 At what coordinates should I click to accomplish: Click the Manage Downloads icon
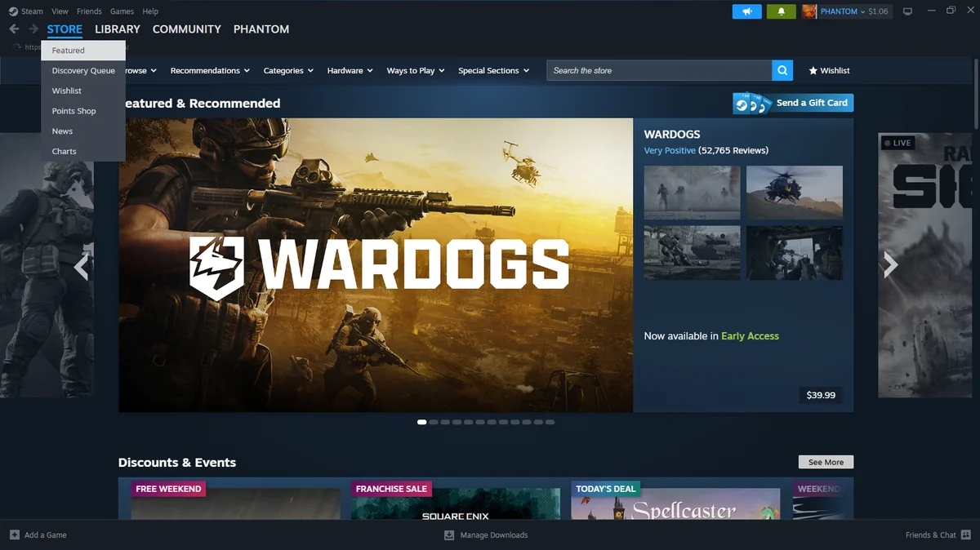click(x=449, y=535)
